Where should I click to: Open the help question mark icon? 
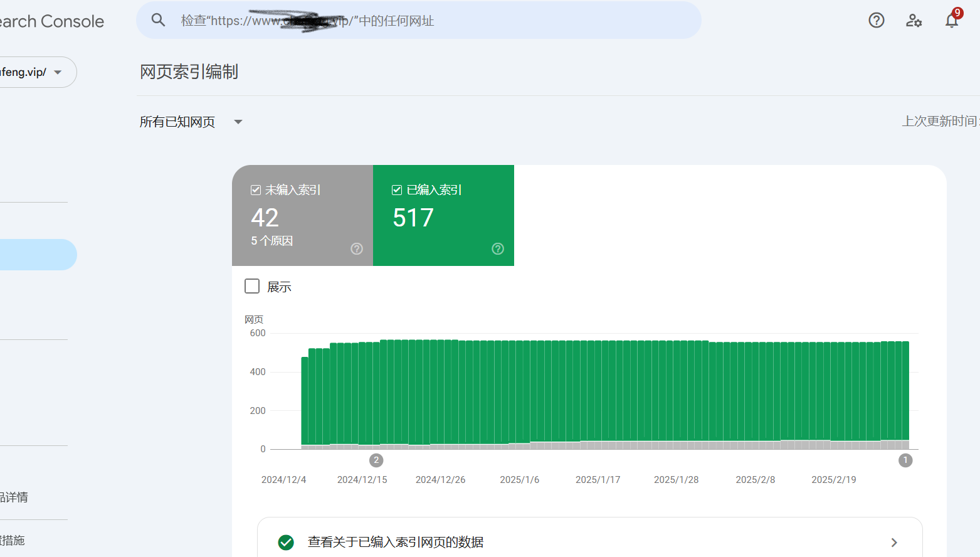click(877, 20)
